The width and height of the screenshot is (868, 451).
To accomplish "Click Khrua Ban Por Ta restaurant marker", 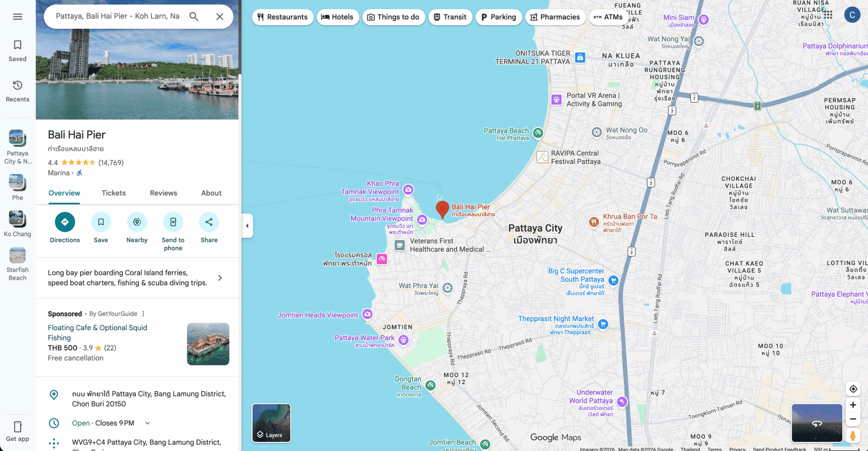I will [594, 222].
